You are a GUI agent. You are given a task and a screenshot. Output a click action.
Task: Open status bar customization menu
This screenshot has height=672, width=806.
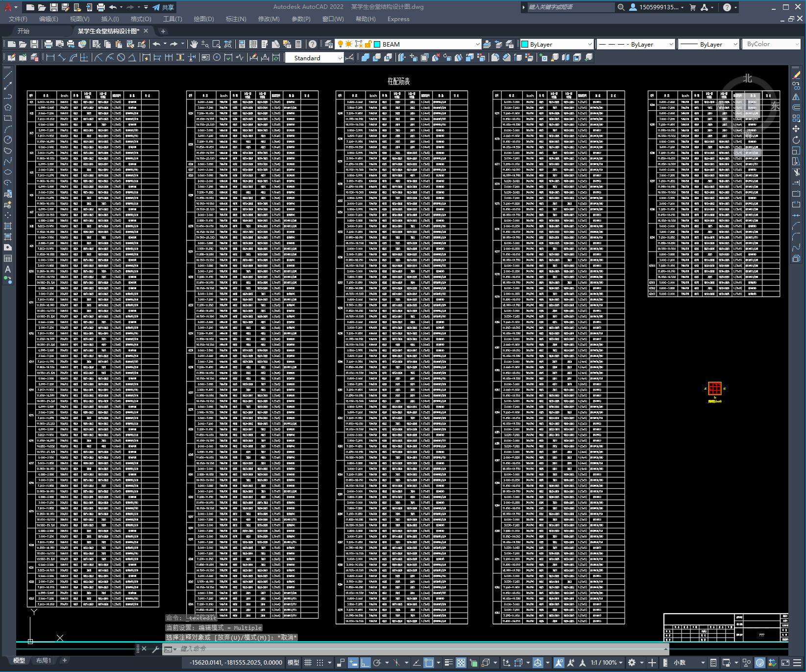tap(797, 663)
